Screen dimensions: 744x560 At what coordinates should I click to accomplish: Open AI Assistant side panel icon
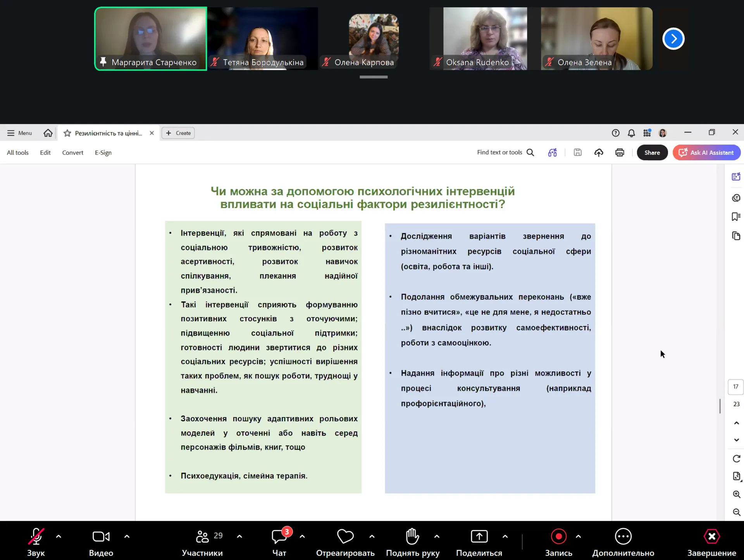(736, 177)
